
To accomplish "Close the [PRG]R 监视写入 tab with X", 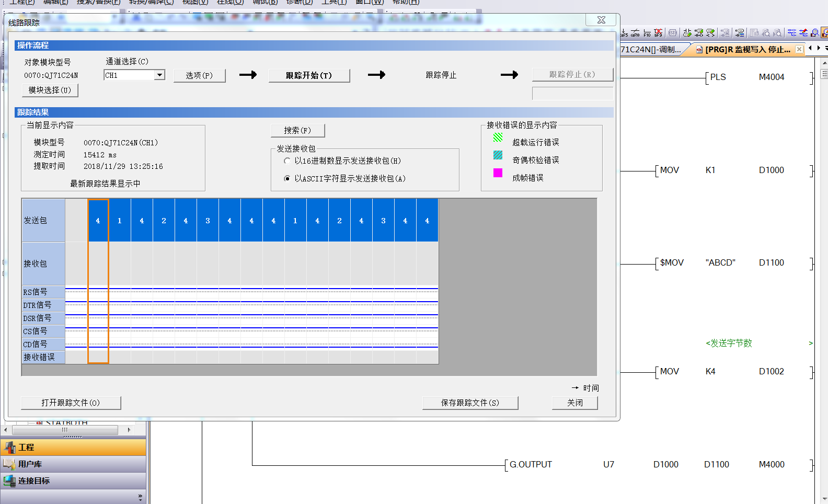I will (x=799, y=50).
